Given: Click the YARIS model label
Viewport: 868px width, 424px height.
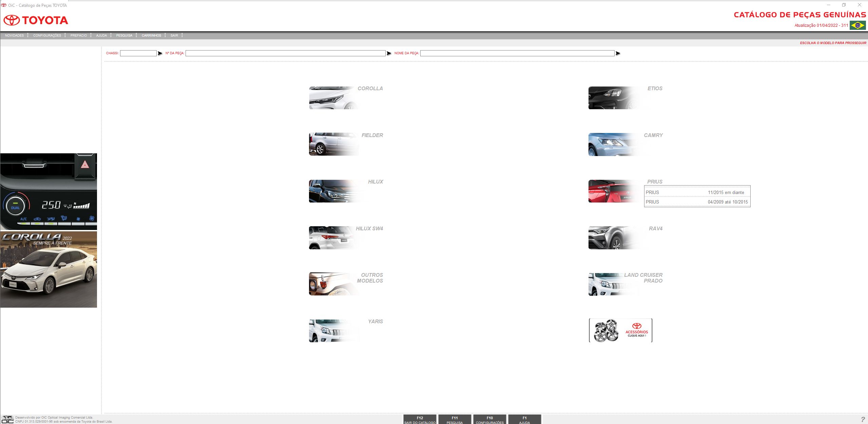Looking at the screenshot, I should 375,322.
